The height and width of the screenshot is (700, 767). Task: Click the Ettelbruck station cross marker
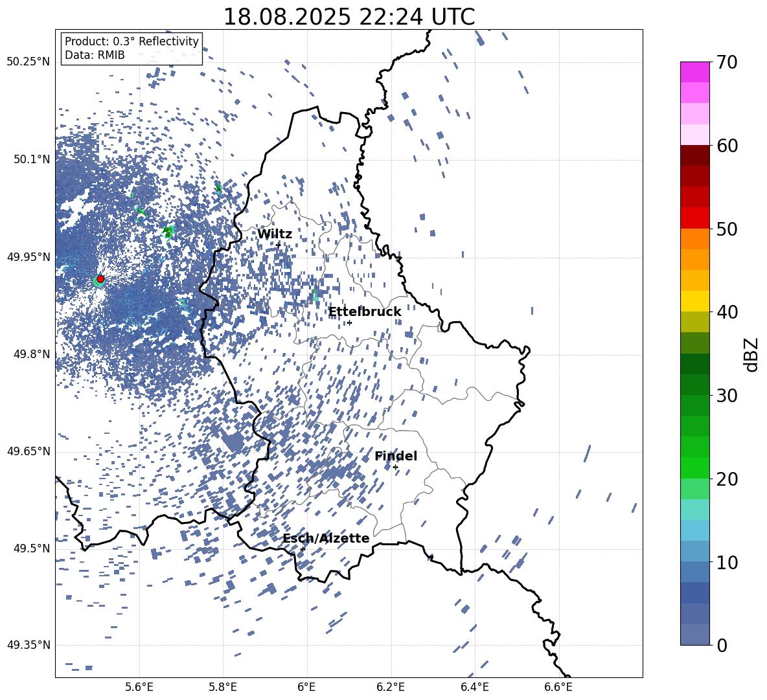pos(349,322)
